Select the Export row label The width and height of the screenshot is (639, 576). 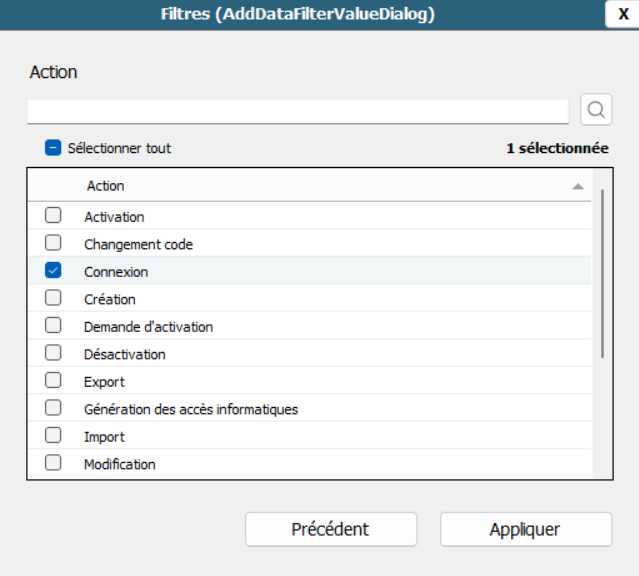click(x=104, y=382)
